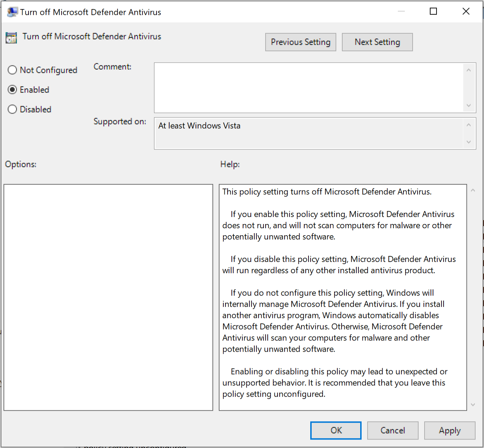The image size is (484, 448).
Task: Go to Previous Setting
Action: [301, 42]
